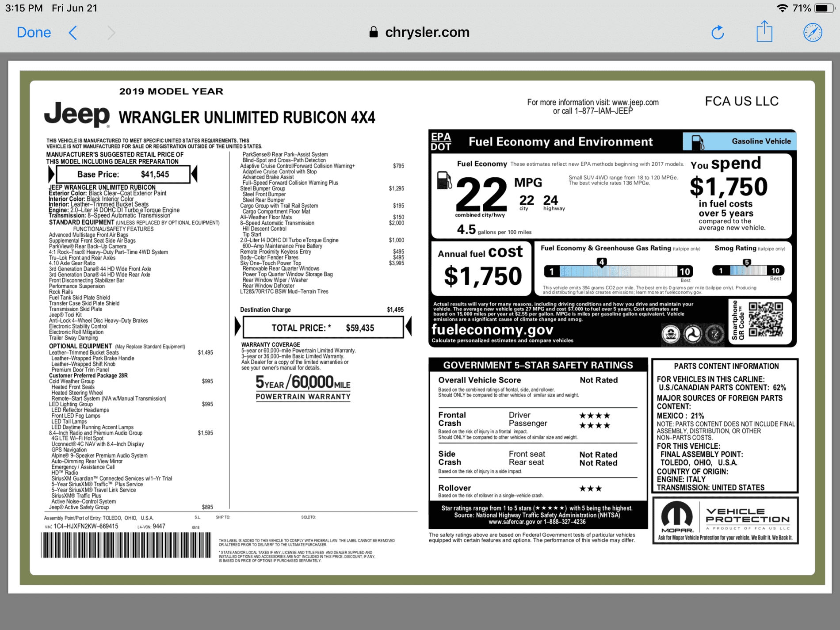Tap "Jeep® Active Safety Group" option
Screen dimensions: 840x630
(x=79, y=507)
